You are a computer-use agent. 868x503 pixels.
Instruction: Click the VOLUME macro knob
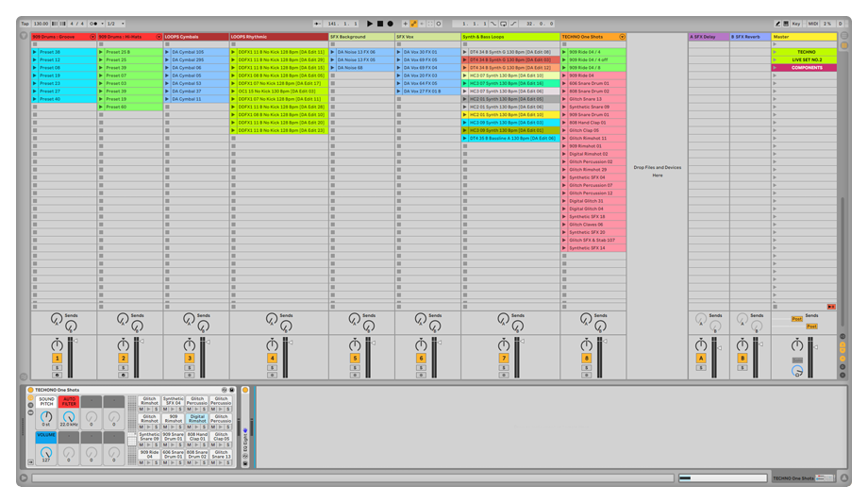[x=46, y=453]
